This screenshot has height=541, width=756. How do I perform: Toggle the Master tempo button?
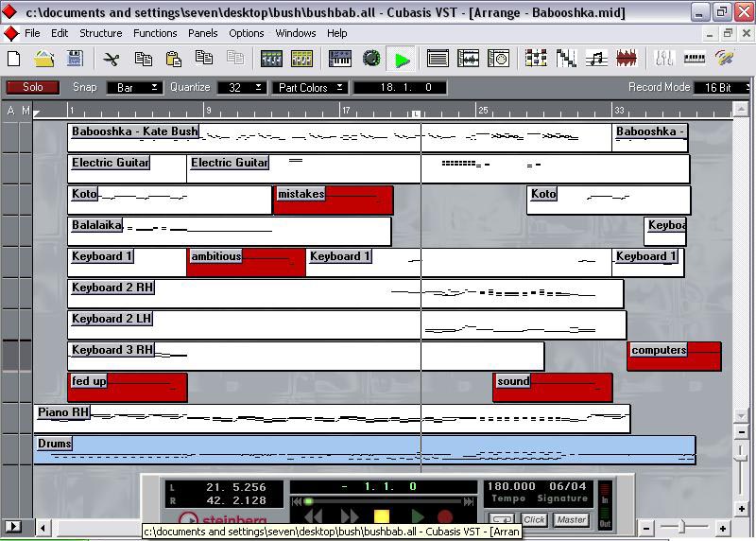(571, 519)
